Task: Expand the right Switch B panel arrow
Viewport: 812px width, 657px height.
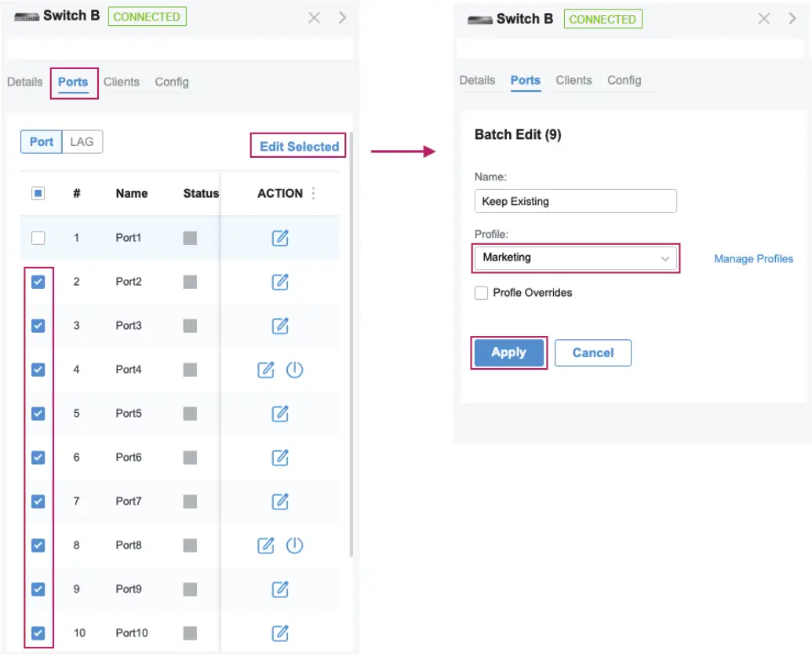Action: click(x=792, y=19)
